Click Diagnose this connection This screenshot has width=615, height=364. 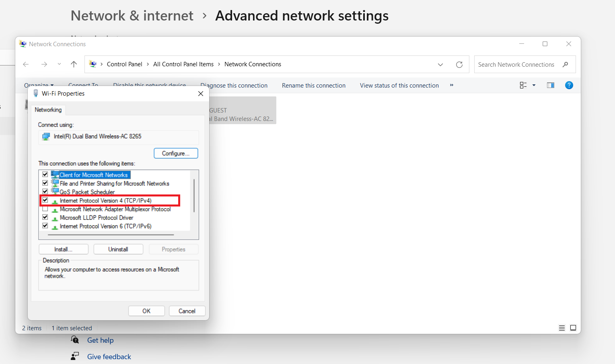(x=234, y=86)
